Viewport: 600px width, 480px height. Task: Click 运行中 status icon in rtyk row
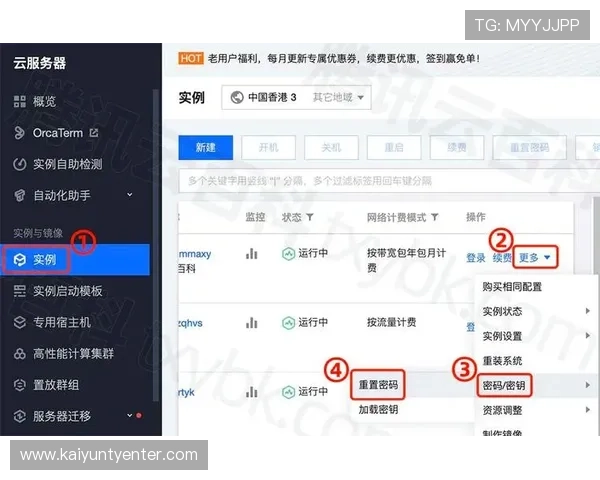288,392
